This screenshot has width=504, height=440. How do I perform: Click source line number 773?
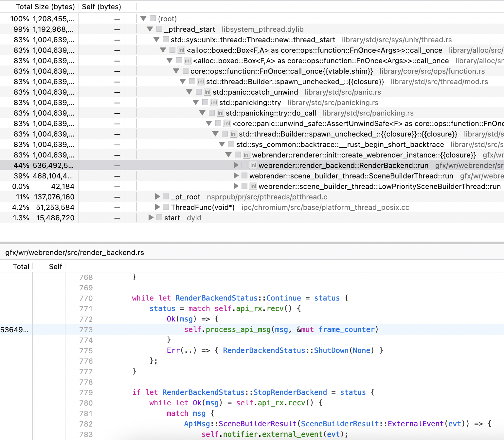[x=86, y=330]
